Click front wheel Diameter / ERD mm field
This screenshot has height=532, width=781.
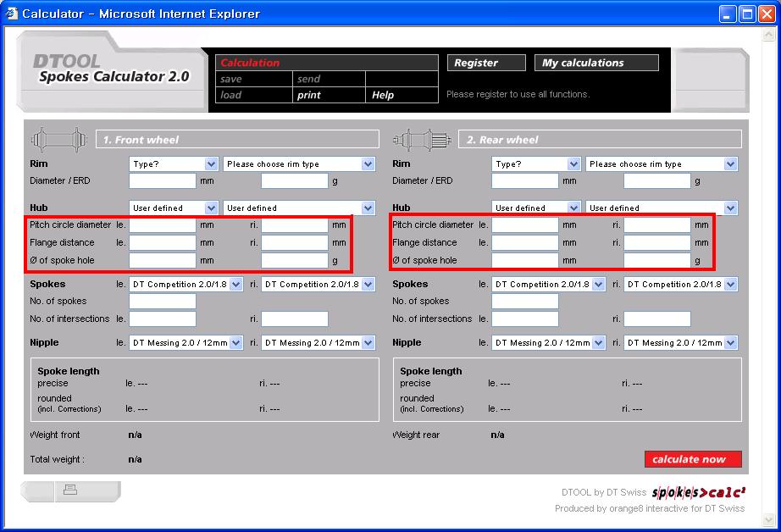point(163,180)
